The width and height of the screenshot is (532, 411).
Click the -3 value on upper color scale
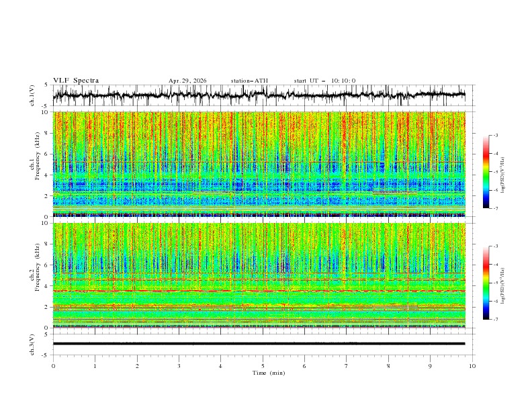(495, 135)
